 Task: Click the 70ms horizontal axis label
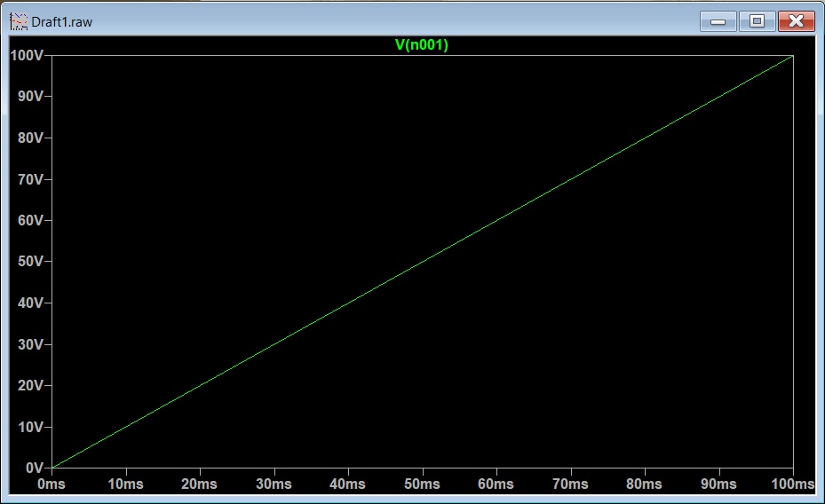570,484
